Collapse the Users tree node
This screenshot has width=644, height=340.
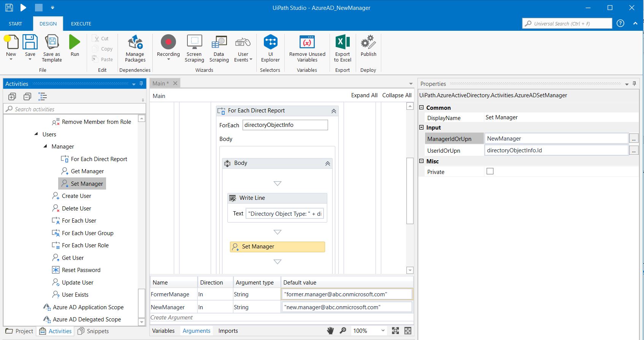[x=36, y=134]
